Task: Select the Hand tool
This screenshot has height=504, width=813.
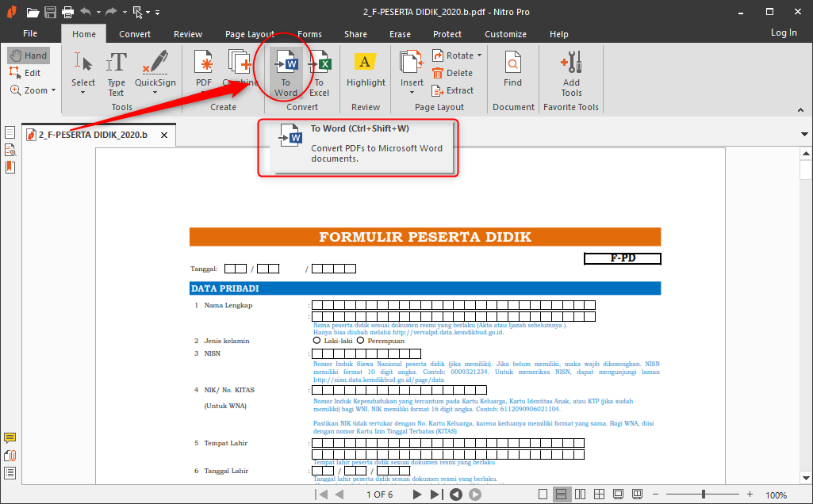Action: 29,55
